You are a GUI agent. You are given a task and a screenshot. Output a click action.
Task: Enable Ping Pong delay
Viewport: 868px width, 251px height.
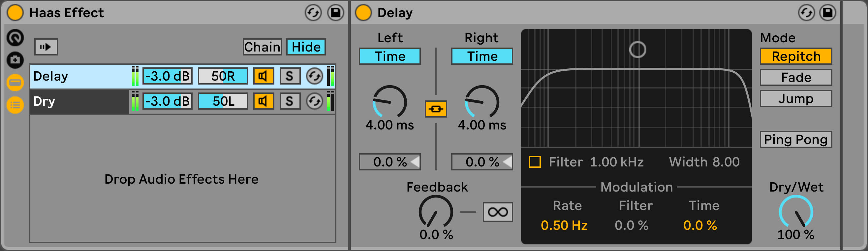(795, 139)
